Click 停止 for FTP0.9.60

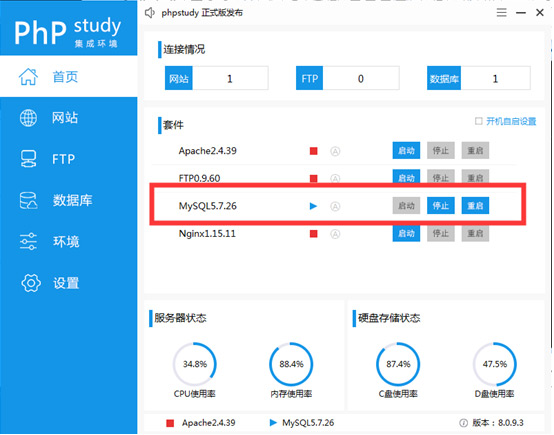(x=441, y=176)
